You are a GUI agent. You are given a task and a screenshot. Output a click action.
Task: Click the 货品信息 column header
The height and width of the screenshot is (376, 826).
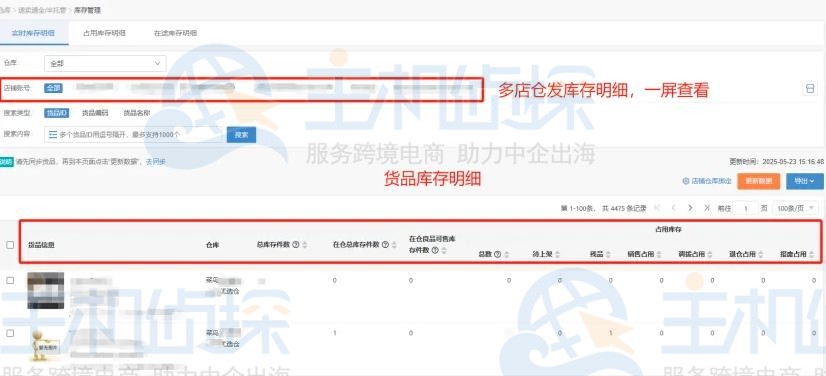[41, 245]
